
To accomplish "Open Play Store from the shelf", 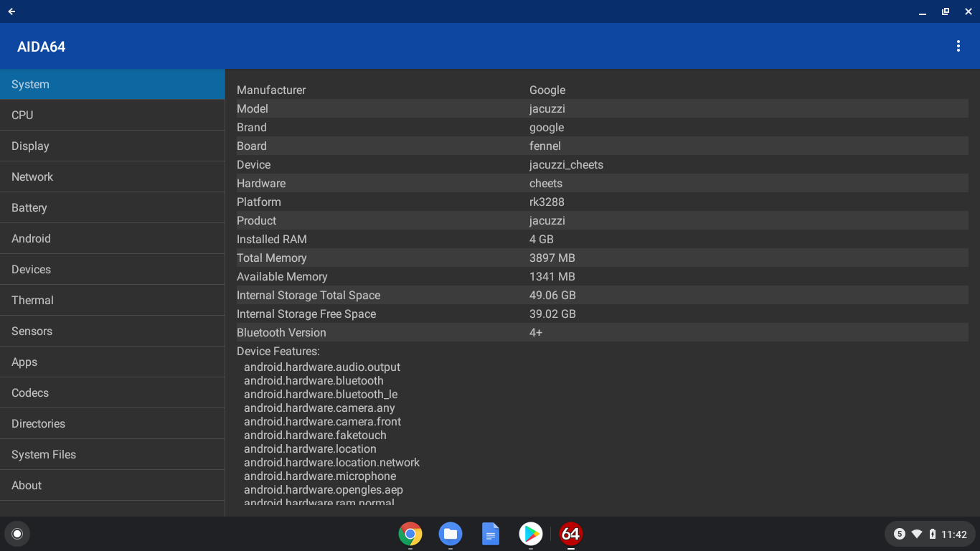I will point(531,534).
